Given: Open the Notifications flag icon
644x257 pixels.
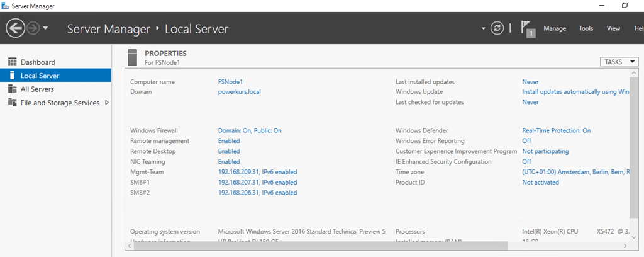Looking at the screenshot, I should tap(528, 29).
